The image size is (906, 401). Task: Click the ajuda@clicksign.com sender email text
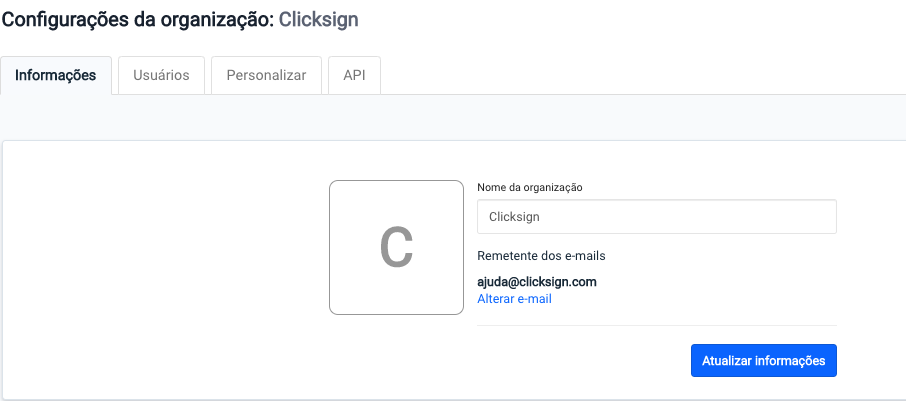click(x=537, y=282)
